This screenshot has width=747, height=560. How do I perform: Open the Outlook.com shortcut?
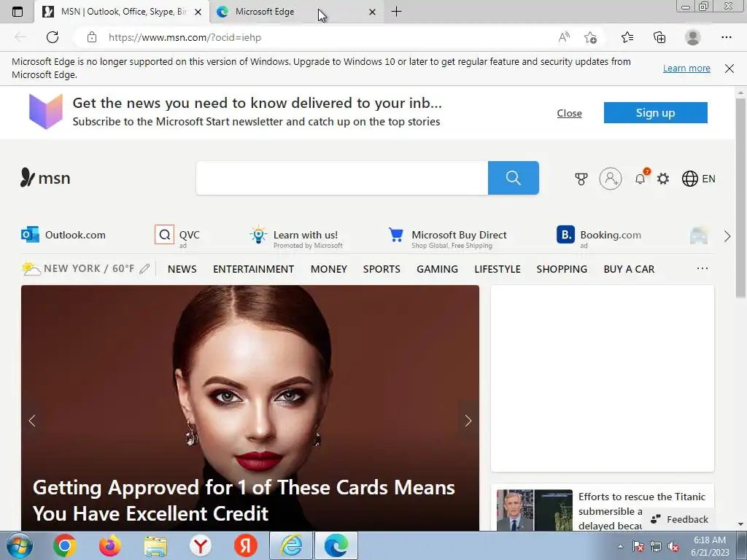[63, 235]
